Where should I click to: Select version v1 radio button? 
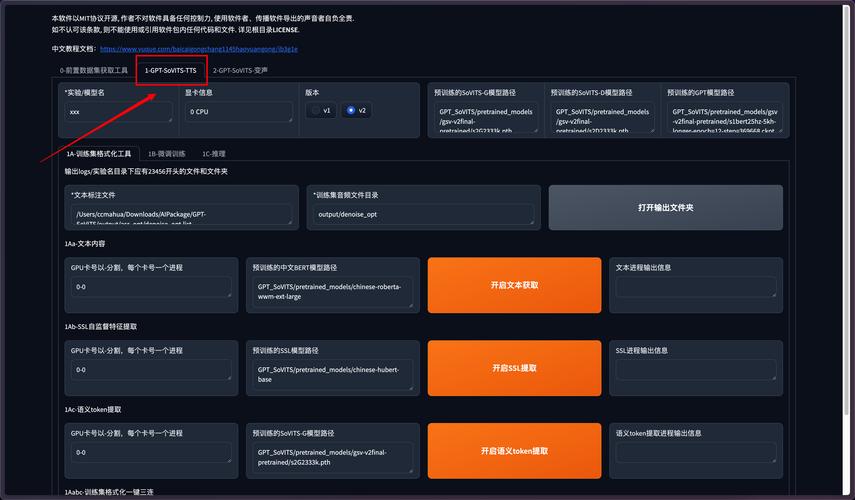pyautogui.click(x=321, y=111)
